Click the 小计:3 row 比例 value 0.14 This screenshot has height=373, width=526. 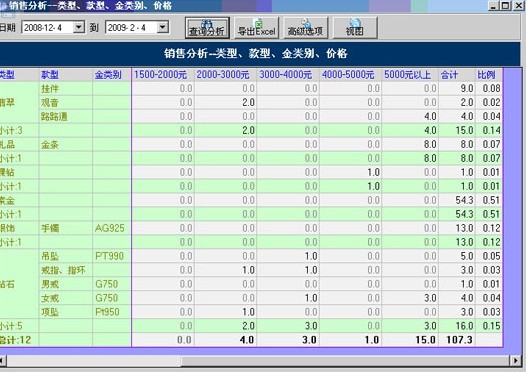[x=492, y=130]
